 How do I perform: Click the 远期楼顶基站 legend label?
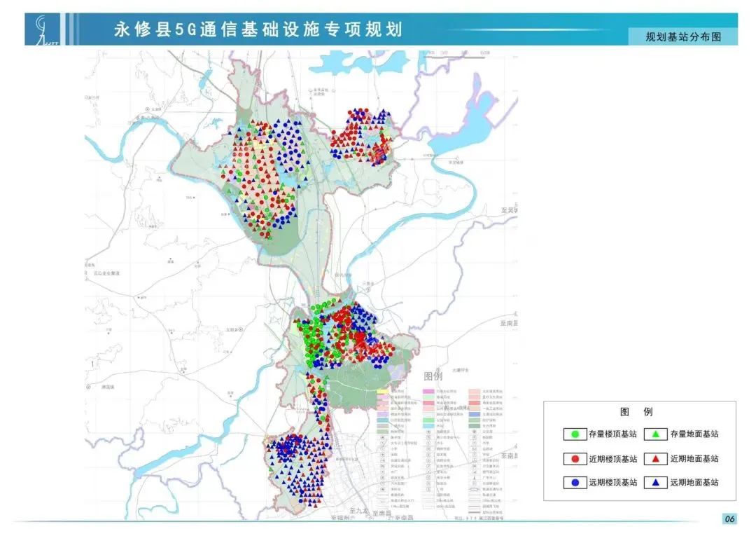tap(612, 483)
